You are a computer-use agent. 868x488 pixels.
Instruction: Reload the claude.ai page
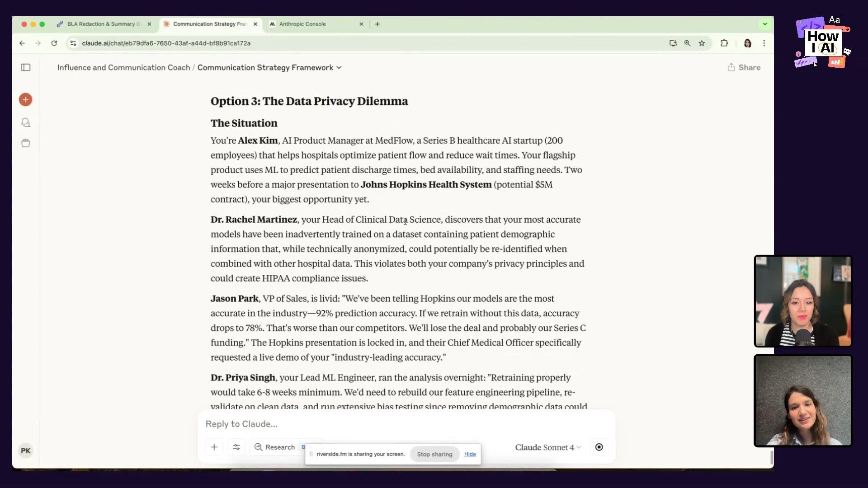coord(54,43)
